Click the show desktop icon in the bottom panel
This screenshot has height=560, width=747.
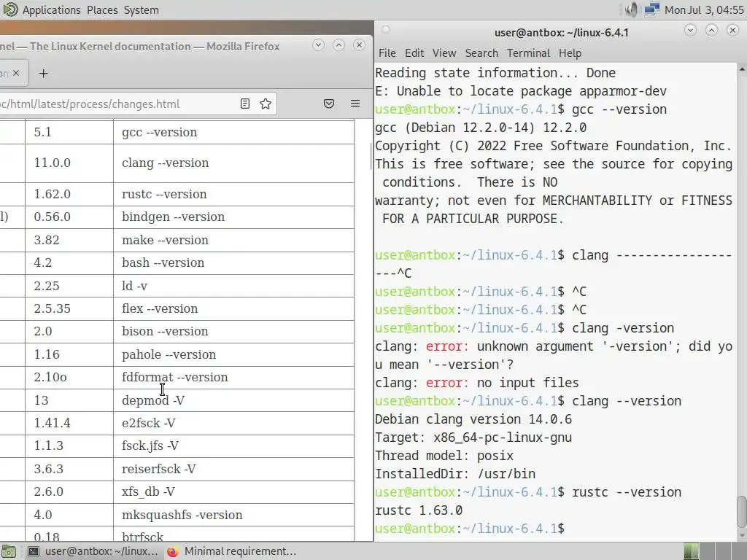[x=9, y=551]
